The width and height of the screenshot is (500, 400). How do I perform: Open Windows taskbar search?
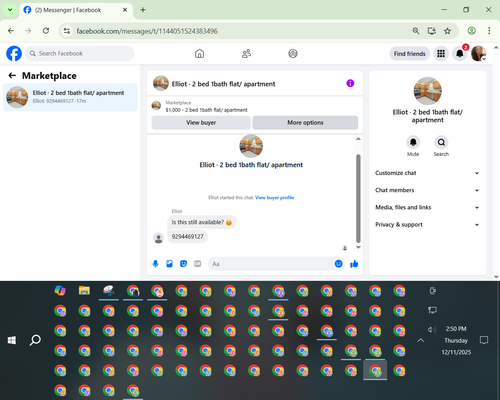pos(35,340)
